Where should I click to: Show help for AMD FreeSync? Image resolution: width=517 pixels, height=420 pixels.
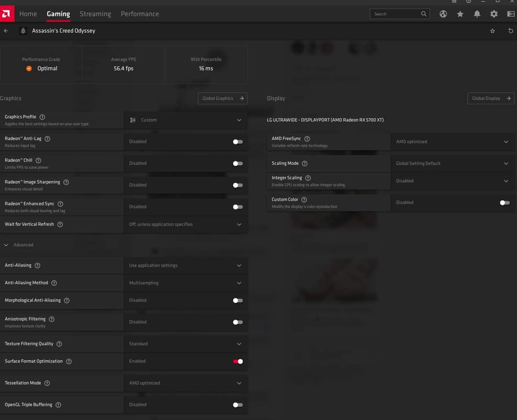click(x=307, y=139)
